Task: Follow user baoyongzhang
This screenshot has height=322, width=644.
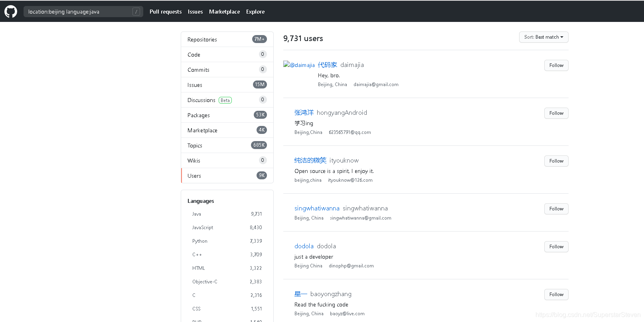Action: [x=556, y=295]
